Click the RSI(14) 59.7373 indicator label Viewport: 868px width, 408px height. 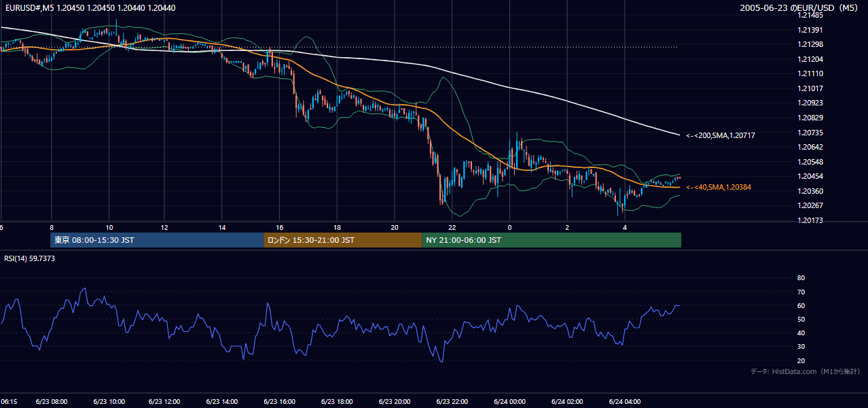[29, 258]
